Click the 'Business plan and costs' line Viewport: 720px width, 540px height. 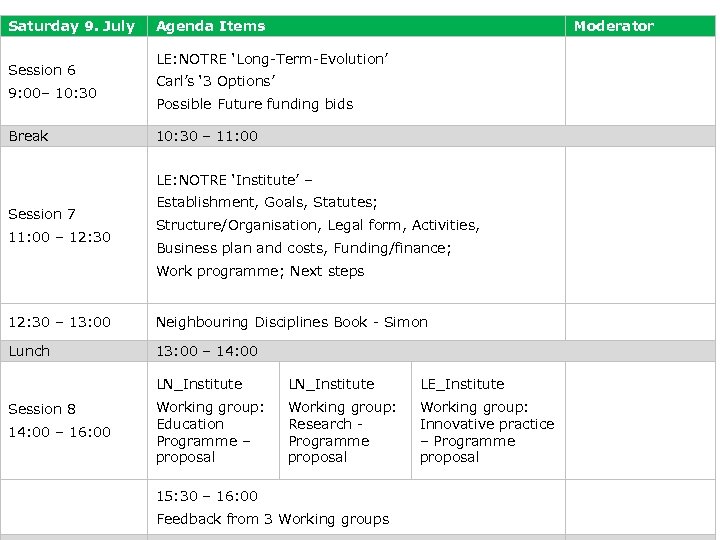[303, 248]
